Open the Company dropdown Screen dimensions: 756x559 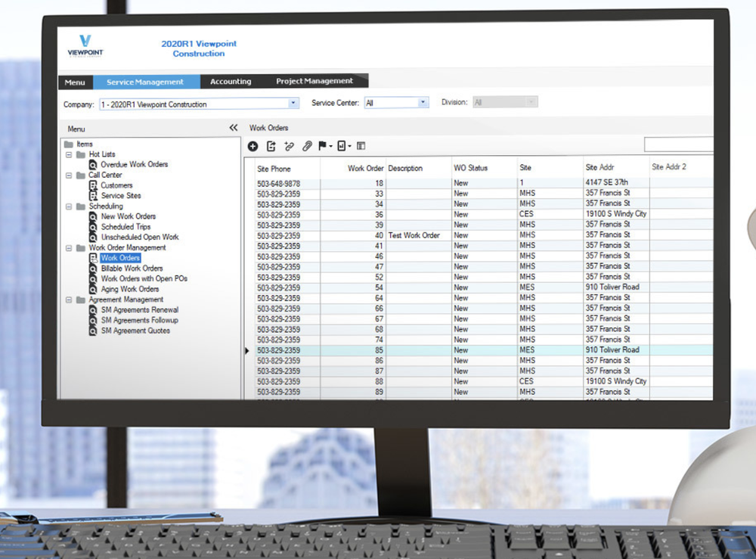(x=293, y=103)
